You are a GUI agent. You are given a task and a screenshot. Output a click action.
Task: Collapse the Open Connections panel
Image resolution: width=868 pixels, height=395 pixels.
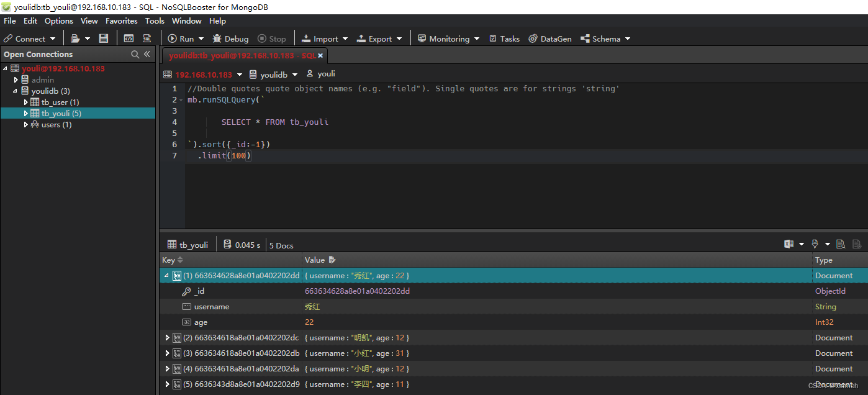point(147,54)
